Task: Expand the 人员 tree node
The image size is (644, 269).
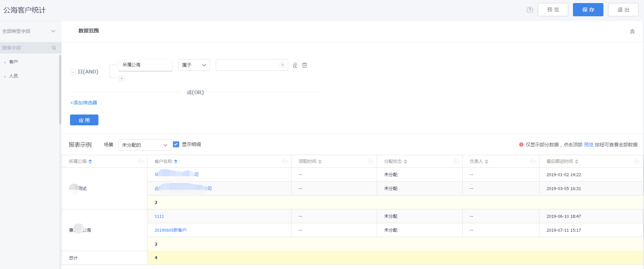Action: 5,77
